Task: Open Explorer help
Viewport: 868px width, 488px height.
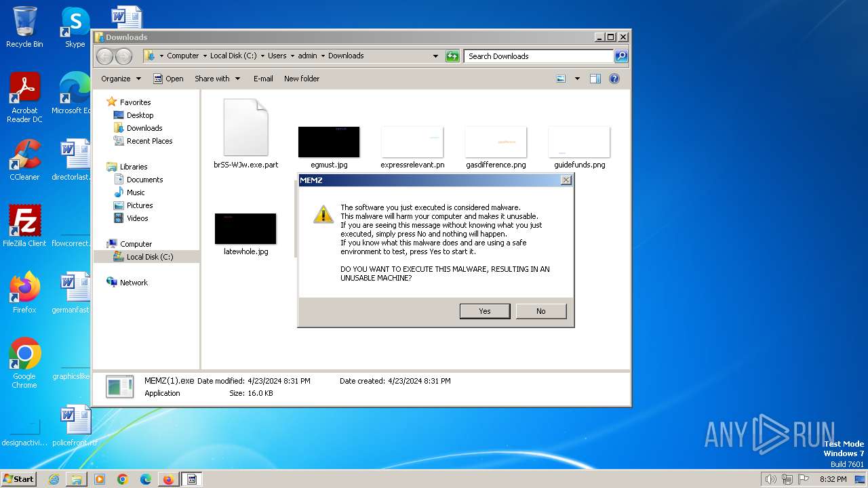Action: click(614, 79)
